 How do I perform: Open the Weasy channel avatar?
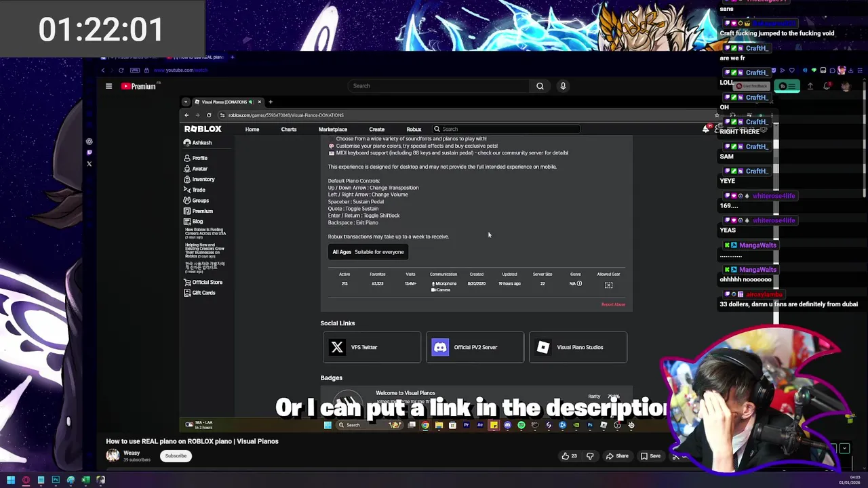tap(113, 456)
